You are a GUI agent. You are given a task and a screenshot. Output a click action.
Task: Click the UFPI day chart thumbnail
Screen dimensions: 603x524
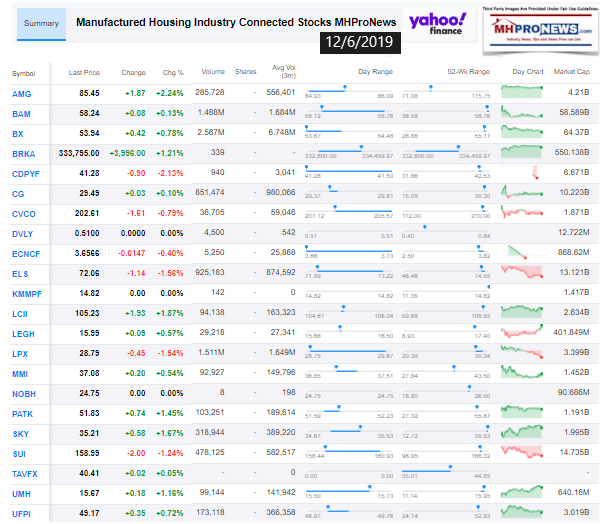point(522,512)
